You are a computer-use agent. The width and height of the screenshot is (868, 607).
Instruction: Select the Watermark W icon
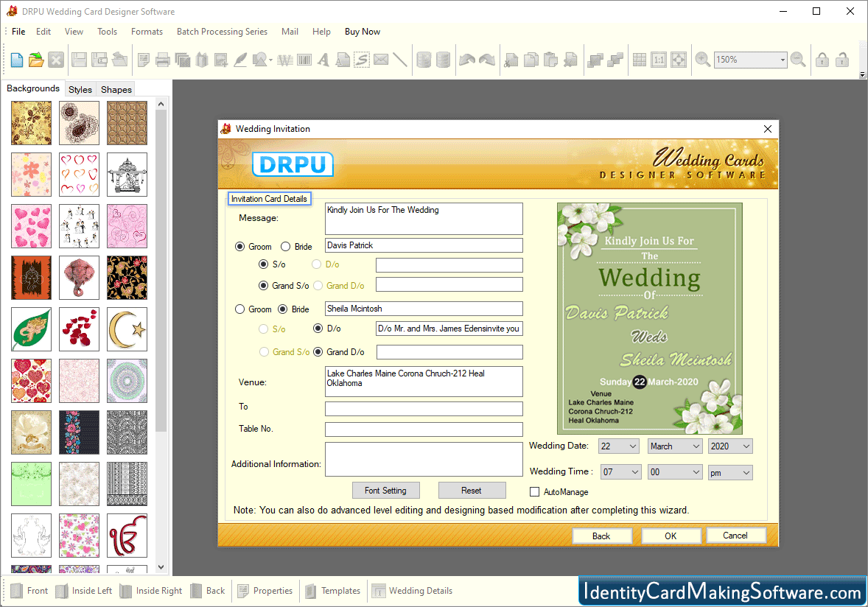pos(285,60)
